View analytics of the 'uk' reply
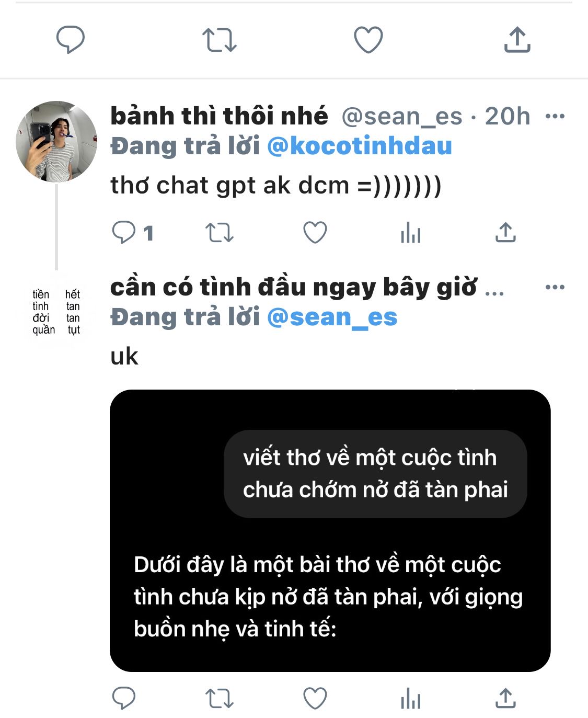This screenshot has height=718, width=588. [411, 699]
